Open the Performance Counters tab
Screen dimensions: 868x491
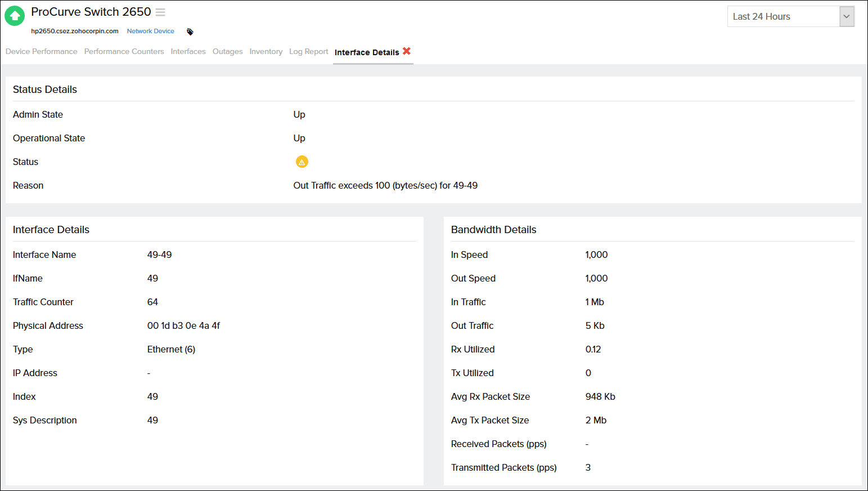click(124, 52)
